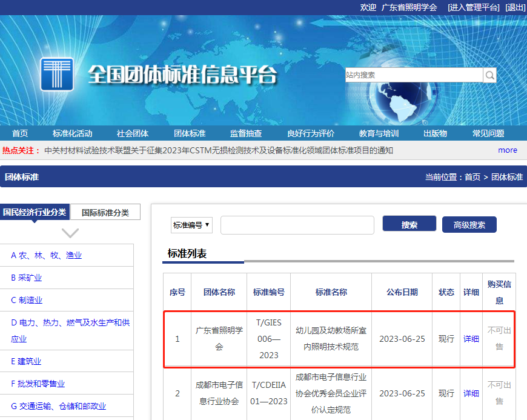The width and height of the screenshot is (527, 420).
Task: Expand the category chevron below tabs
Action: tap(70, 233)
